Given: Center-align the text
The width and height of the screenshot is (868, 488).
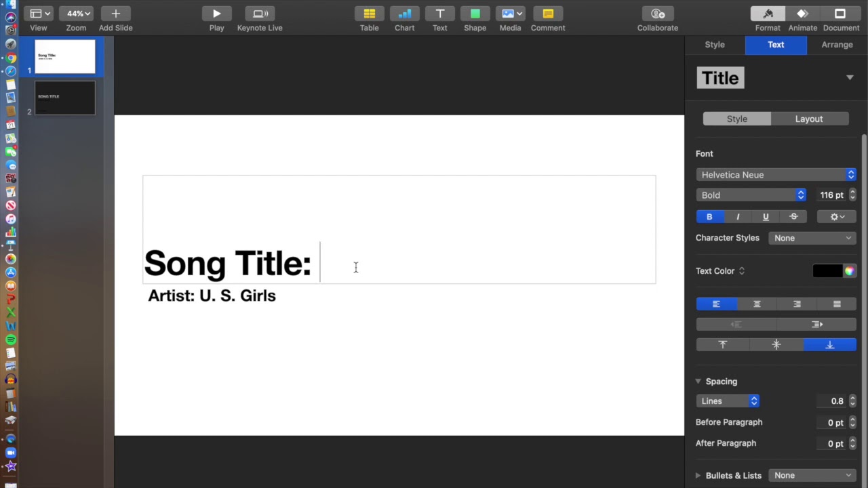Looking at the screenshot, I should 757,304.
